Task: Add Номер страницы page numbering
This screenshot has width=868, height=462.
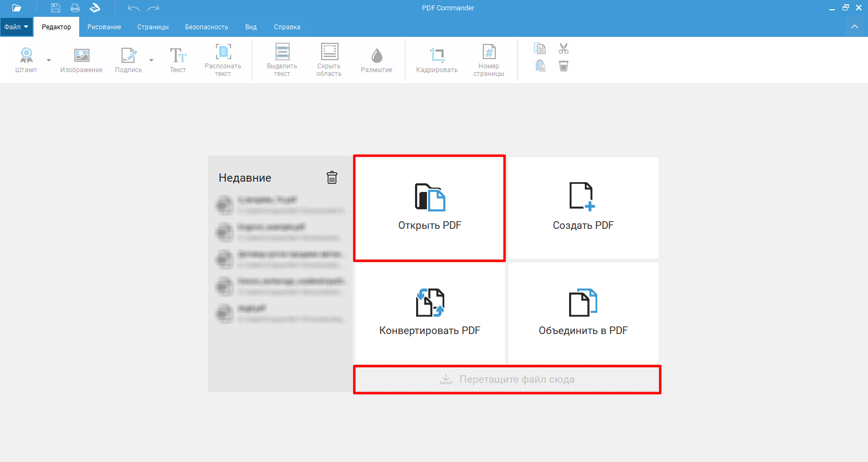Action: [x=489, y=60]
